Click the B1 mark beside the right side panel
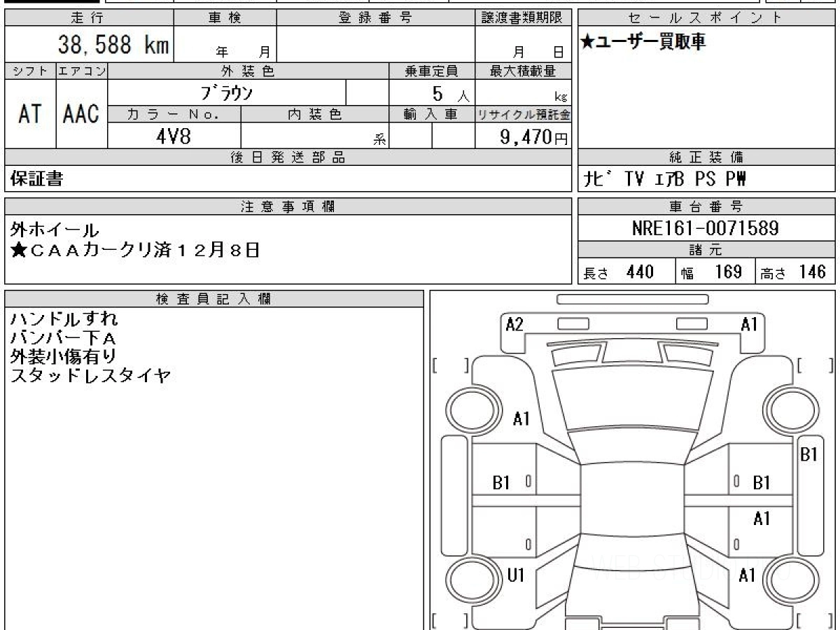The width and height of the screenshot is (840, 630). tap(809, 454)
